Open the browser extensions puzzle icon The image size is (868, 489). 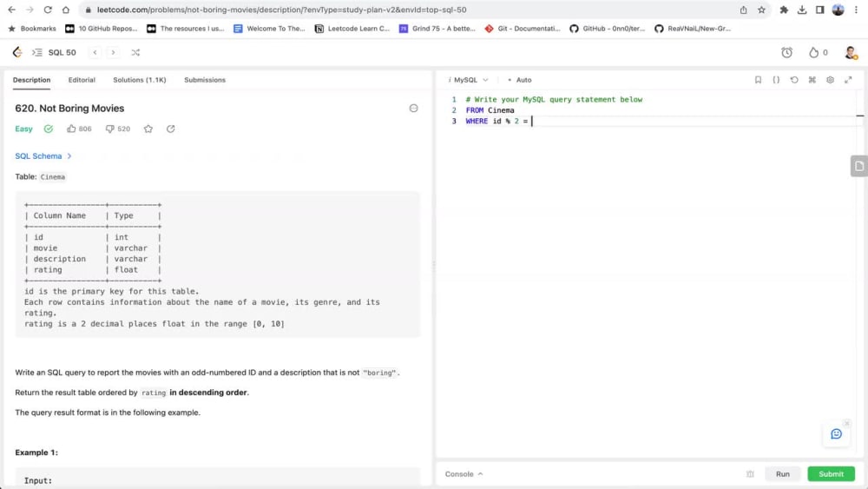click(784, 10)
